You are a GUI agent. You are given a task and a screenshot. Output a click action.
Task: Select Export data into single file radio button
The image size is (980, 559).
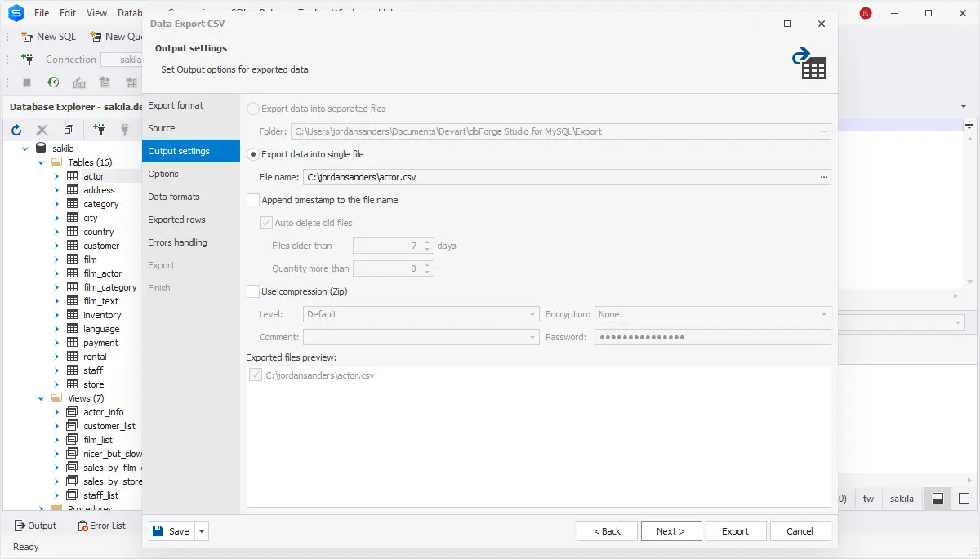(x=253, y=154)
